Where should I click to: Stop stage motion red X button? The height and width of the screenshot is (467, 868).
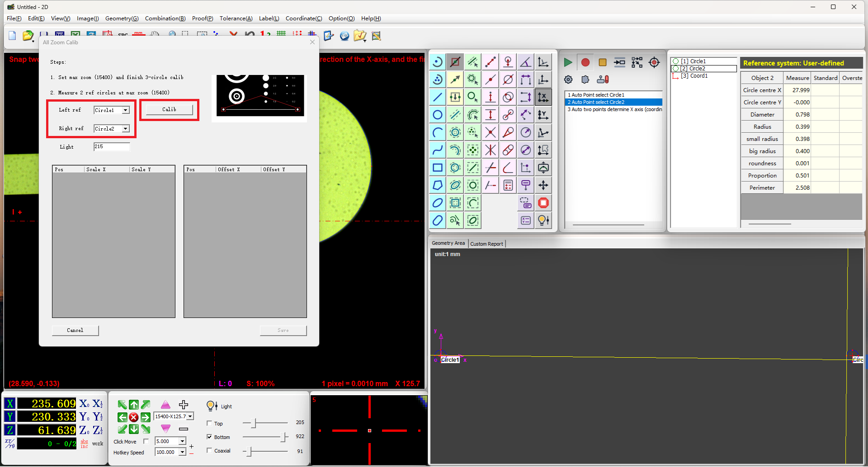[x=134, y=417]
